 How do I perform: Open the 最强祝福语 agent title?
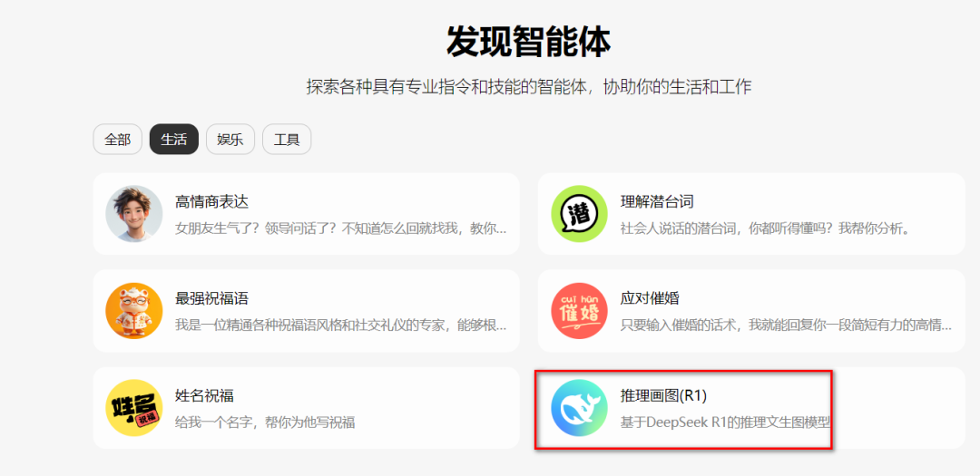(x=211, y=298)
